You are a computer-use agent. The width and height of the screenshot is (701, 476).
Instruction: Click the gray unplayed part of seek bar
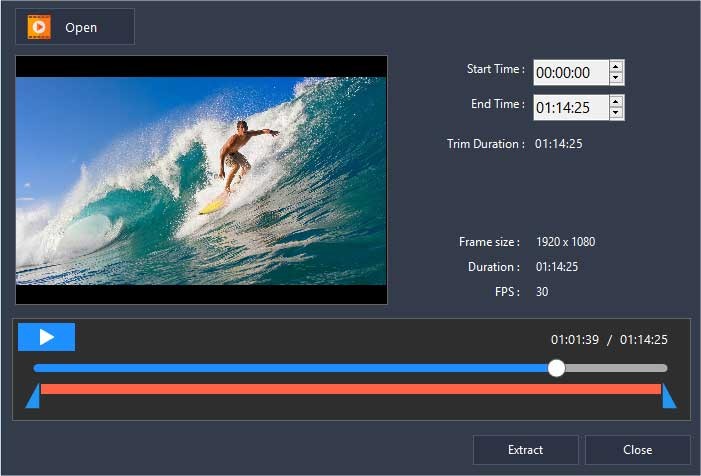[x=616, y=368]
